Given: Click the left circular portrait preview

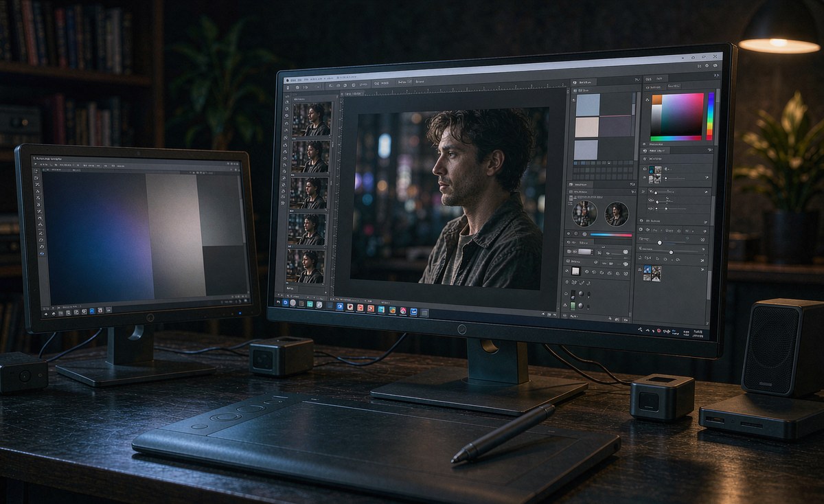Looking at the screenshot, I should pyautogui.click(x=584, y=214).
